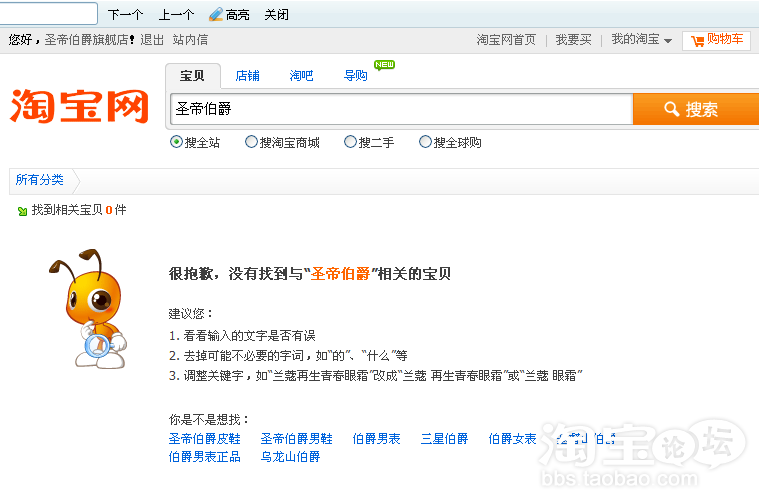This screenshot has height=493, width=759.
Task: Click the 所有分类 breadcrumb
Action: click(x=40, y=180)
